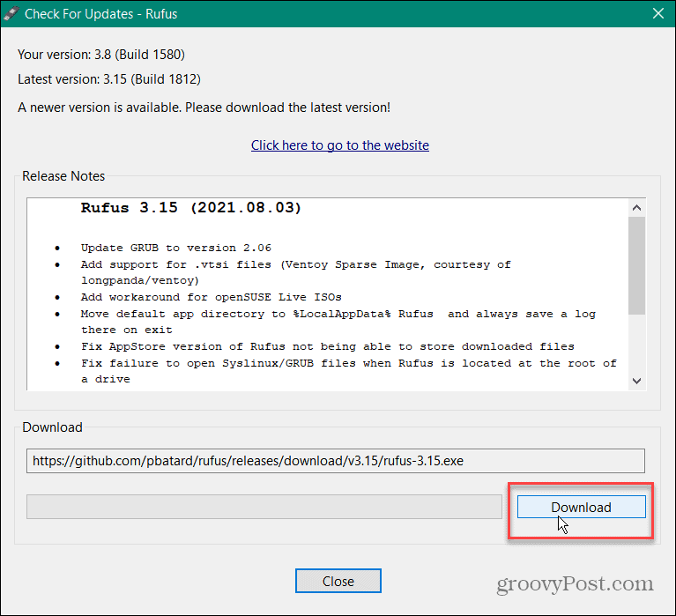Click 'Latest version: 3.15 (Build 1812)' text

pyautogui.click(x=109, y=79)
